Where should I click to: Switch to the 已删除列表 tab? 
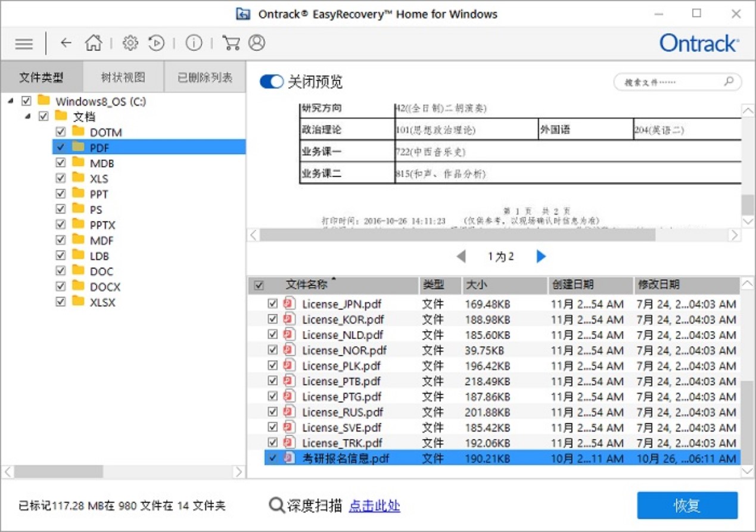coord(205,77)
